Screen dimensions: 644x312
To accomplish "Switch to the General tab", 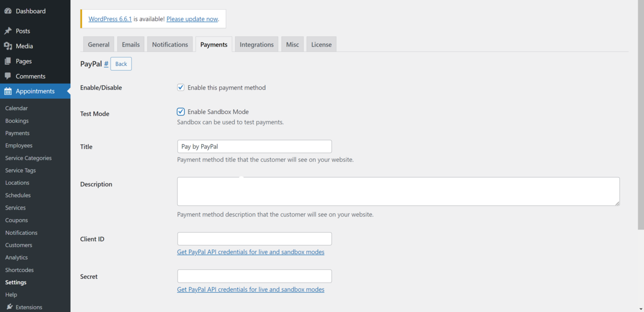I will (99, 44).
